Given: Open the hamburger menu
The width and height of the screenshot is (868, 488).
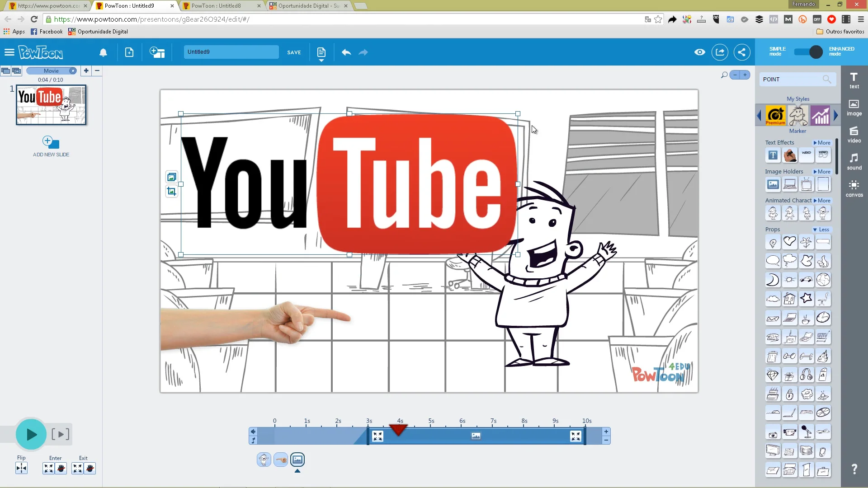Looking at the screenshot, I should (x=9, y=52).
